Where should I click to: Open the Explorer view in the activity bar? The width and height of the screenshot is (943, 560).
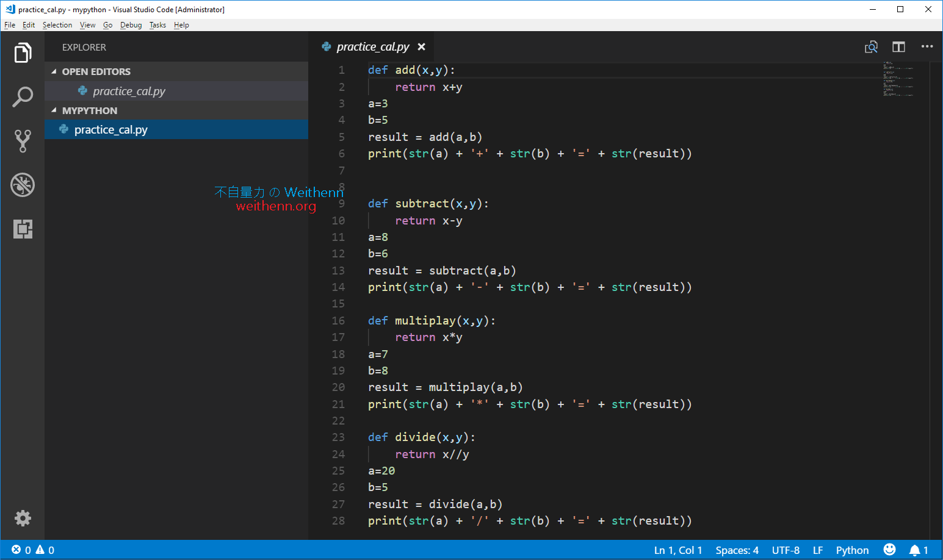click(x=23, y=52)
